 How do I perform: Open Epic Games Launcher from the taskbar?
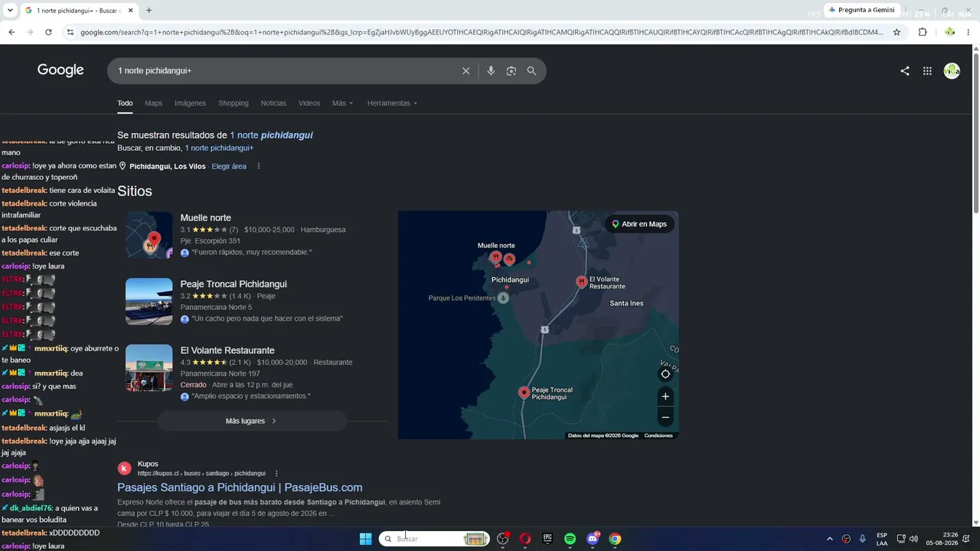[547, 539]
